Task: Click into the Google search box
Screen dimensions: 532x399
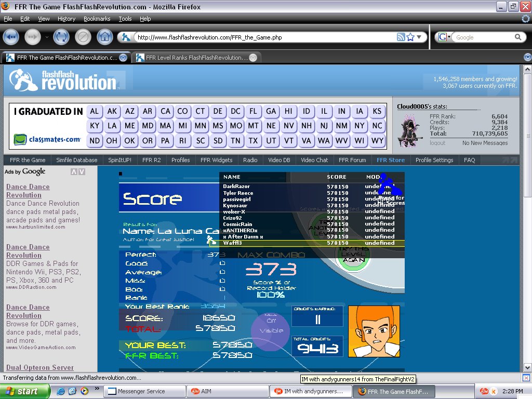Action: click(x=483, y=37)
